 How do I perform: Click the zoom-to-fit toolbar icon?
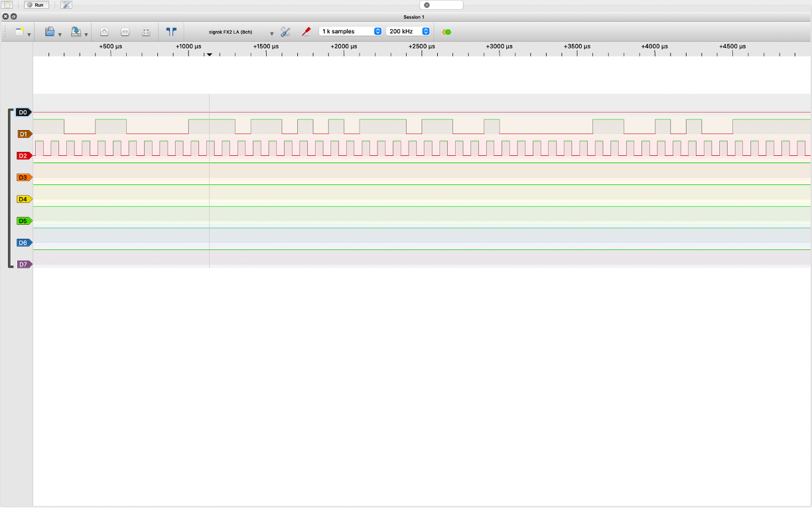(146, 32)
